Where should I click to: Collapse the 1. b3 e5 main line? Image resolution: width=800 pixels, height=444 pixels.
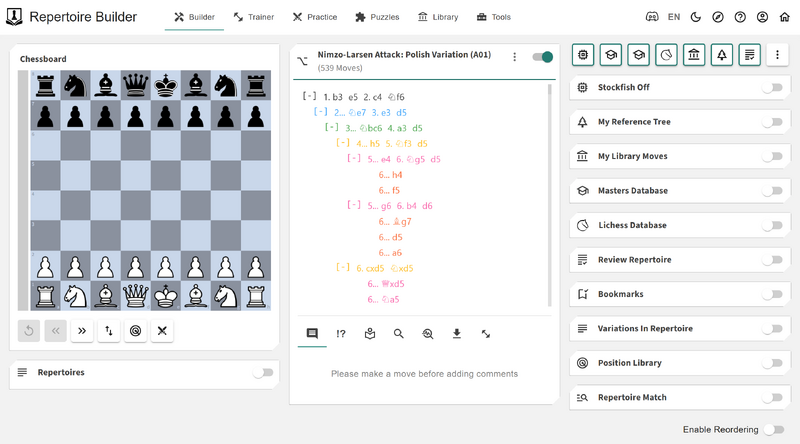(x=309, y=97)
